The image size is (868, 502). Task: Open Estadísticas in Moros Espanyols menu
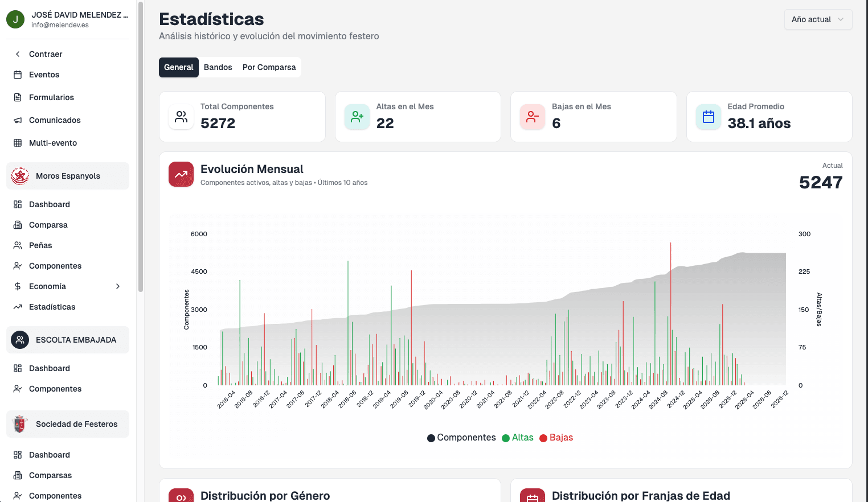point(52,307)
